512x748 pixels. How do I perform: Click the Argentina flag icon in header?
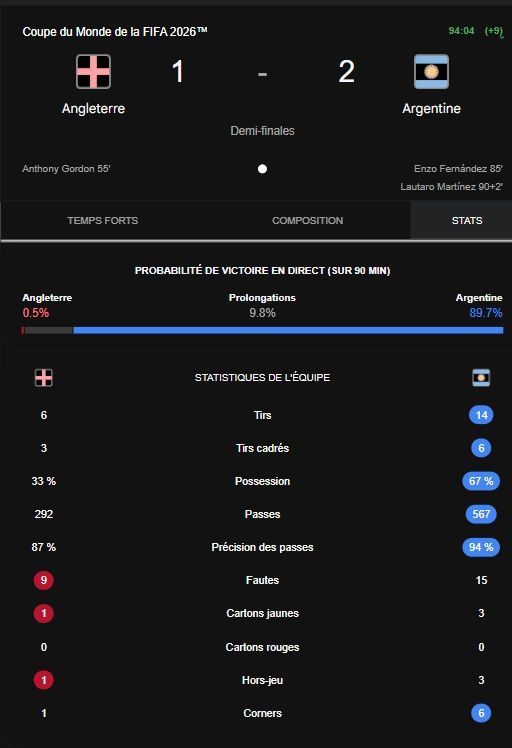coord(431,72)
